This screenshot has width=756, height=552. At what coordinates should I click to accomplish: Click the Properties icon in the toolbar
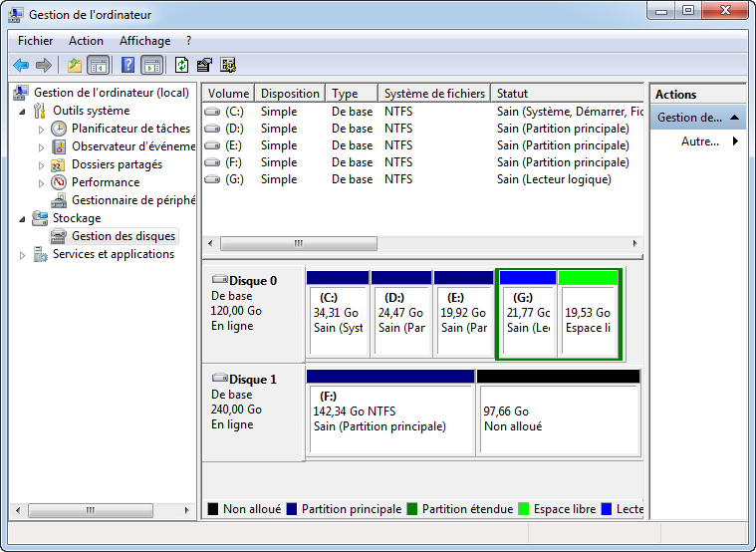(x=205, y=66)
